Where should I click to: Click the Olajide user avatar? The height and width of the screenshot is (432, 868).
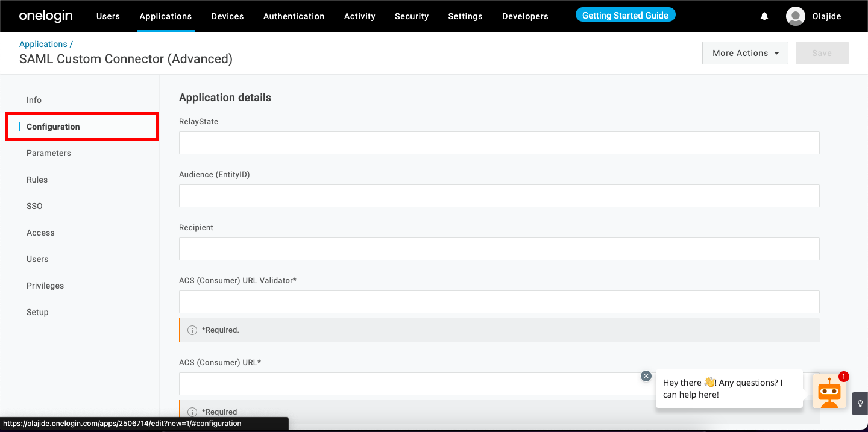click(x=796, y=16)
